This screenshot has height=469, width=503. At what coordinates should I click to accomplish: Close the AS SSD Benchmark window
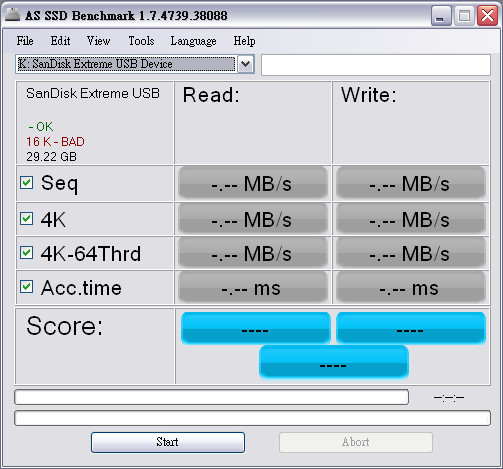[x=487, y=15]
